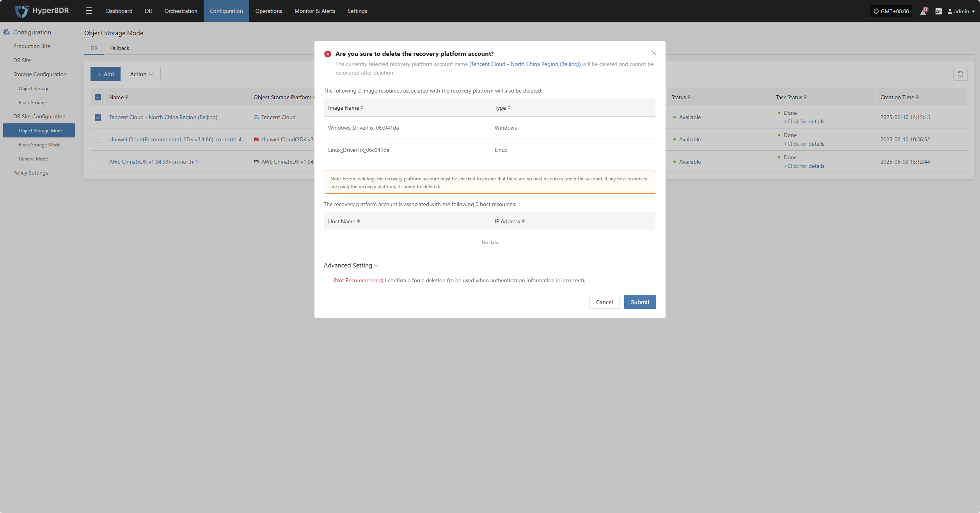Image resolution: width=980 pixels, height=513 pixels.
Task: Click the language switch icon
Action: 938,11
